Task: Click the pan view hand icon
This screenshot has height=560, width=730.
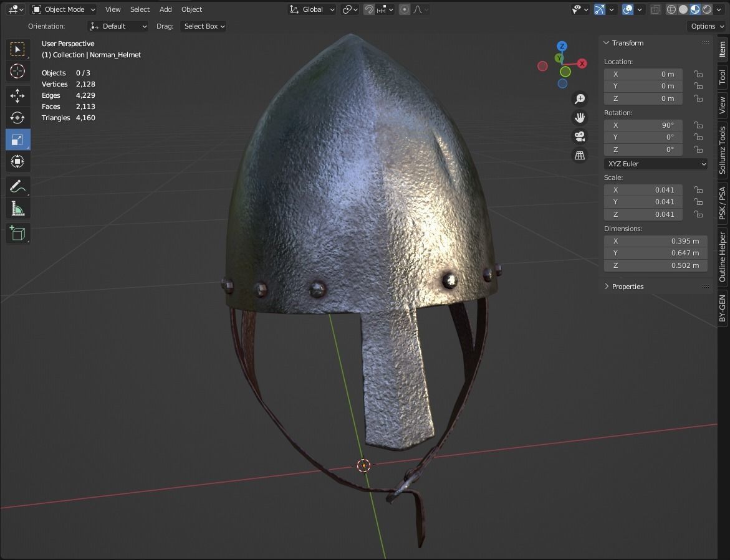Action: [x=580, y=118]
